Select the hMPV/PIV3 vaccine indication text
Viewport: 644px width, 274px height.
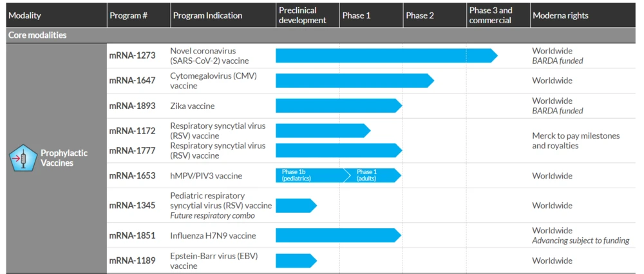coord(202,175)
